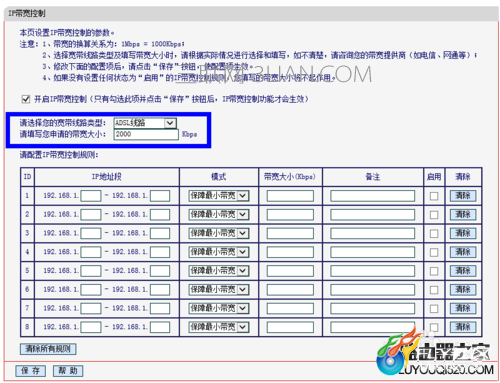This screenshot has width=500, height=383.
Task: Open the 帮助 help button
Action: coord(68,371)
